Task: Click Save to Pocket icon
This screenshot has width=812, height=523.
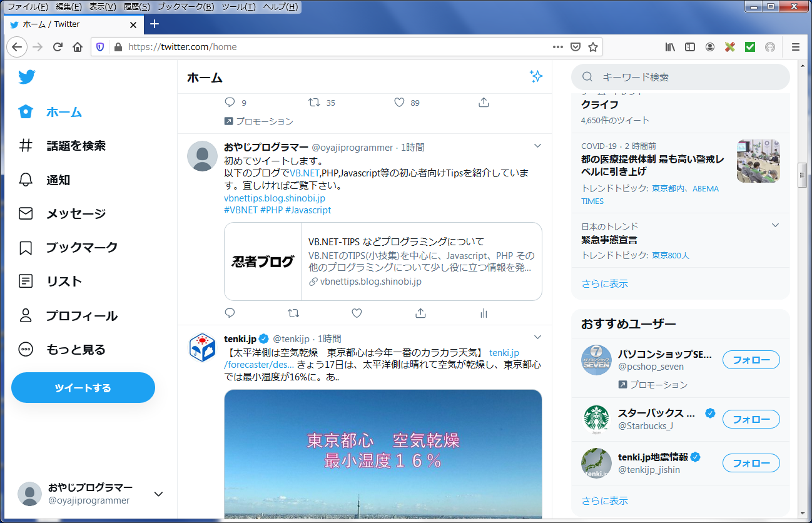Action: pos(576,47)
